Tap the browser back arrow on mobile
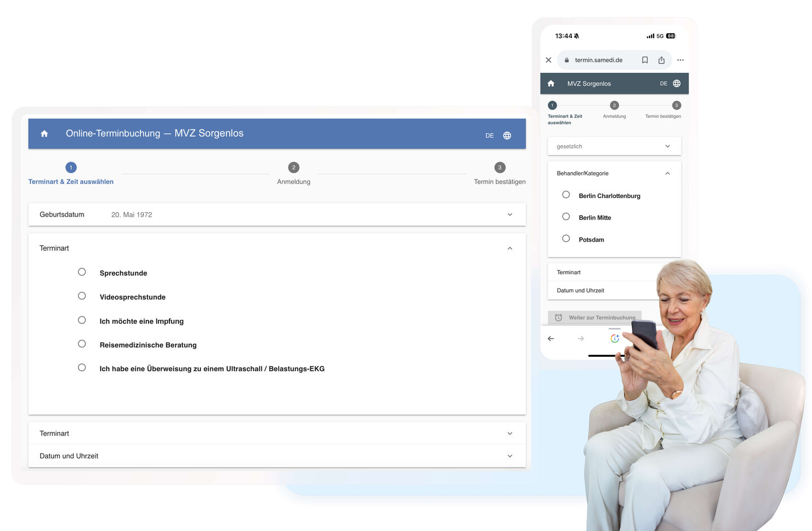Viewport: 812px width, 531px height. tap(551, 338)
